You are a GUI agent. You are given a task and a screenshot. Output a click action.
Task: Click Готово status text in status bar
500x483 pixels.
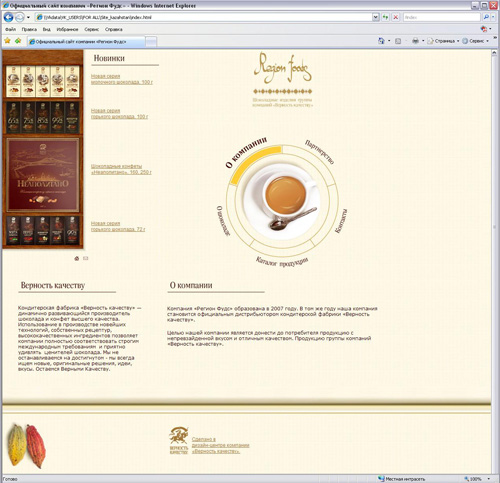pyautogui.click(x=10, y=479)
